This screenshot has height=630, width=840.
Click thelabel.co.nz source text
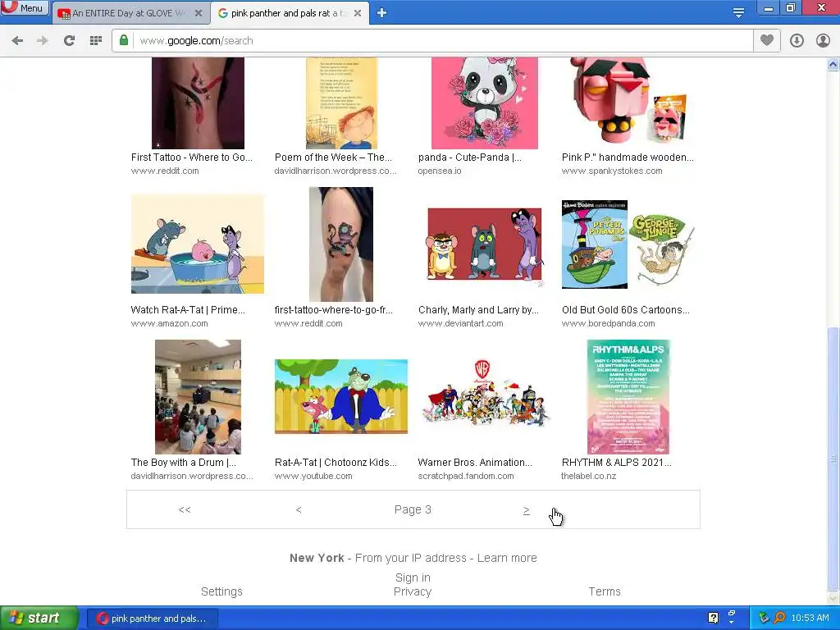click(589, 477)
